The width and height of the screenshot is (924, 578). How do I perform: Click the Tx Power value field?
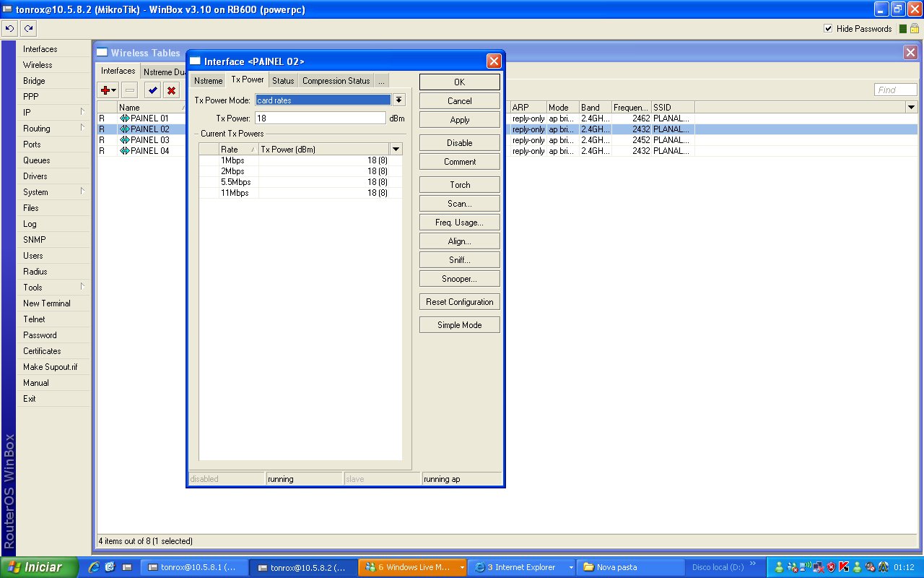point(320,118)
